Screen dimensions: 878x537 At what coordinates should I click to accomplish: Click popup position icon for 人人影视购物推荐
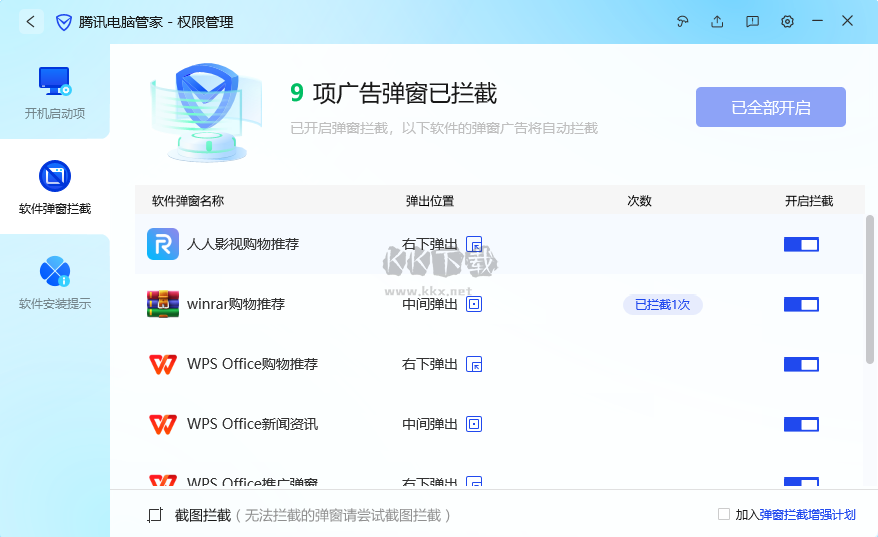click(474, 245)
